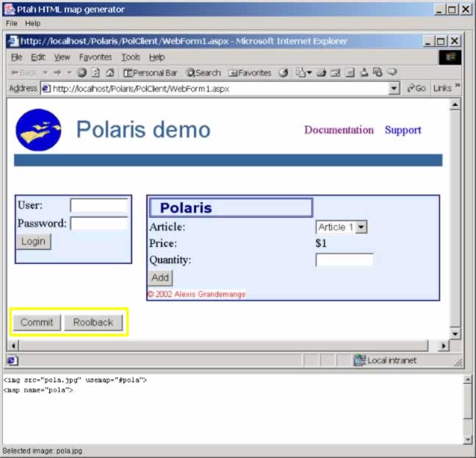This screenshot has height=458, width=476.
Task: Click the code pane scroll-down arrow
Action: click(468, 439)
